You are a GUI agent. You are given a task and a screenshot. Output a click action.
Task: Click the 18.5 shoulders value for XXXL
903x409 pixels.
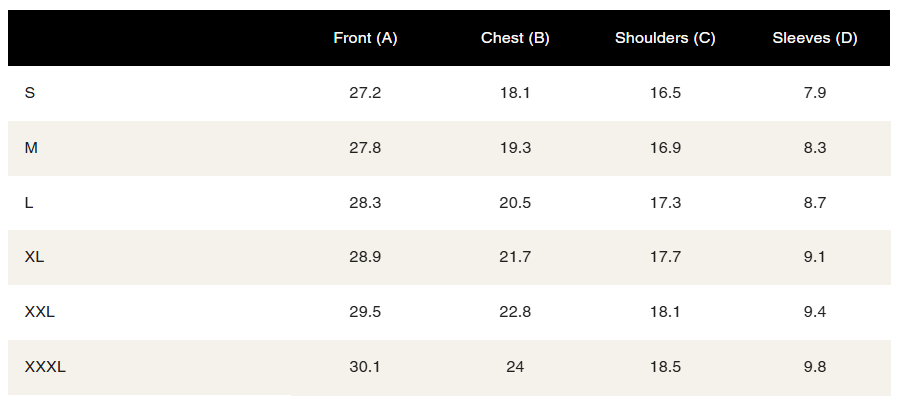pos(665,367)
